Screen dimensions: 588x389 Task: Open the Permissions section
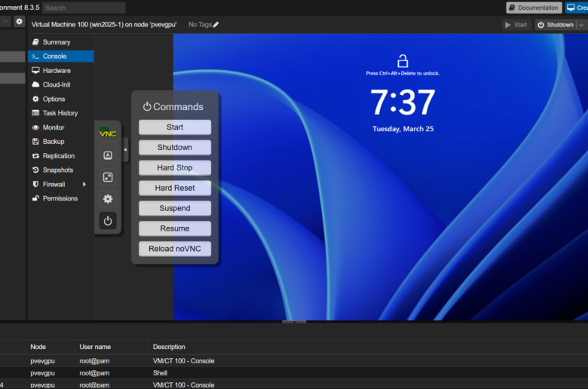[61, 198]
